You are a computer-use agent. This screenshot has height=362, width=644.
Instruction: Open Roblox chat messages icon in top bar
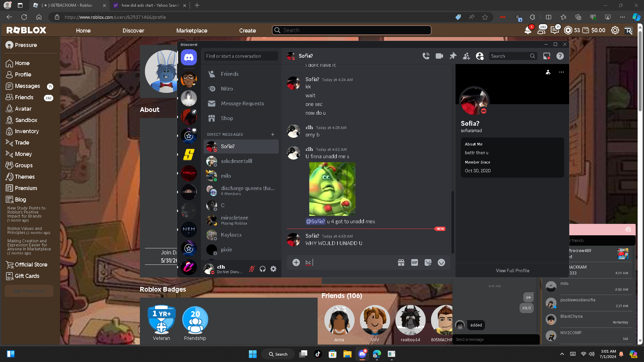[x=555, y=30]
